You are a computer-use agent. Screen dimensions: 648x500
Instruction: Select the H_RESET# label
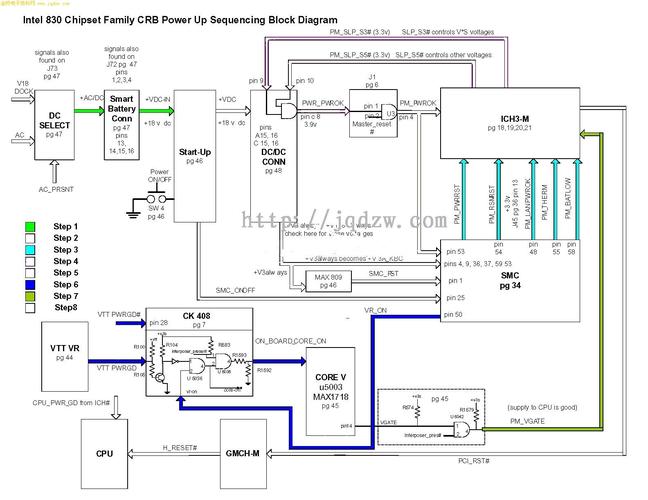click(x=179, y=448)
